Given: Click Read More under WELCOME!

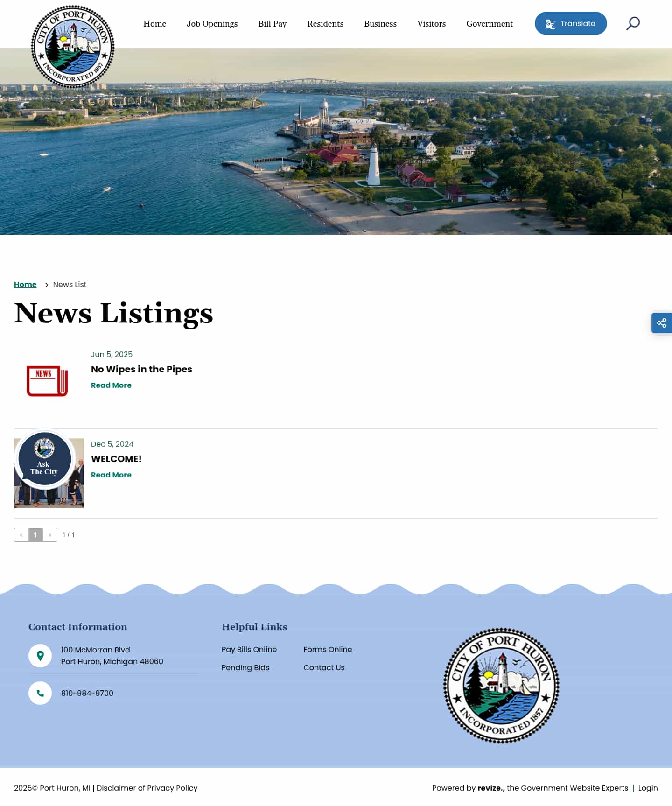Looking at the screenshot, I should pos(111,475).
